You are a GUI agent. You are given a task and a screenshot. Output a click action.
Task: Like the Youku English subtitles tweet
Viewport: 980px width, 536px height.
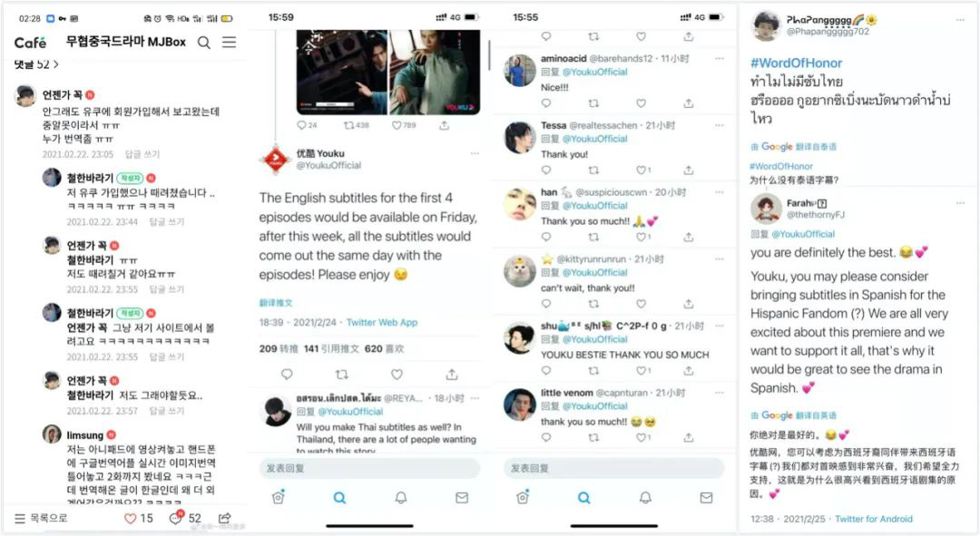397,375
